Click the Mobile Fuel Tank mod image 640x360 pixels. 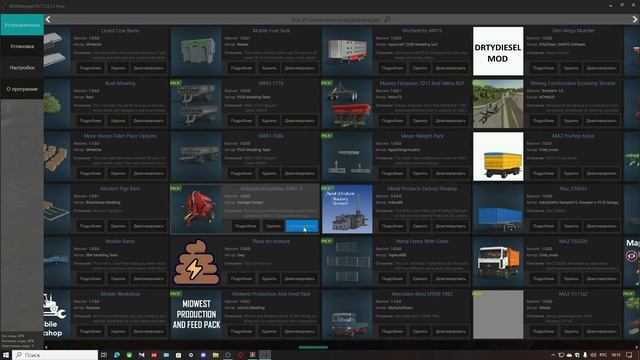(196, 51)
